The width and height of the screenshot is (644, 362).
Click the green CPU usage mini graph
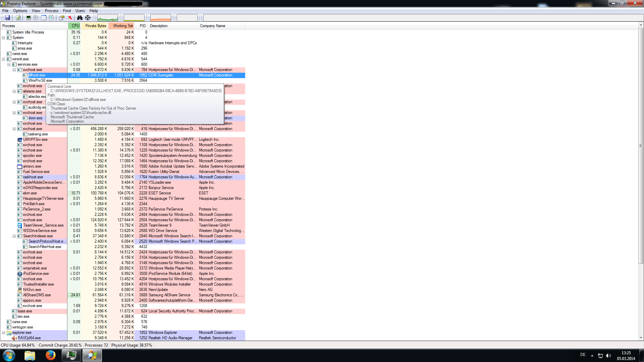[107, 18]
